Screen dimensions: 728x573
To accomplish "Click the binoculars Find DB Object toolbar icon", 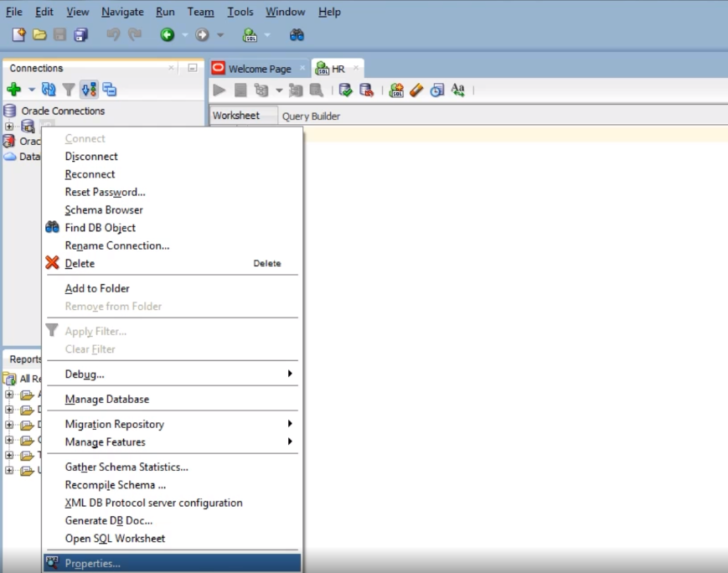I will [297, 34].
